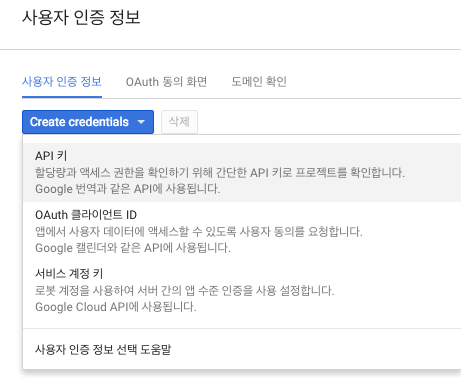This screenshot has height=378, width=461.
Task: Click the Google 캘린더와 같은 API line
Action: tap(133, 248)
